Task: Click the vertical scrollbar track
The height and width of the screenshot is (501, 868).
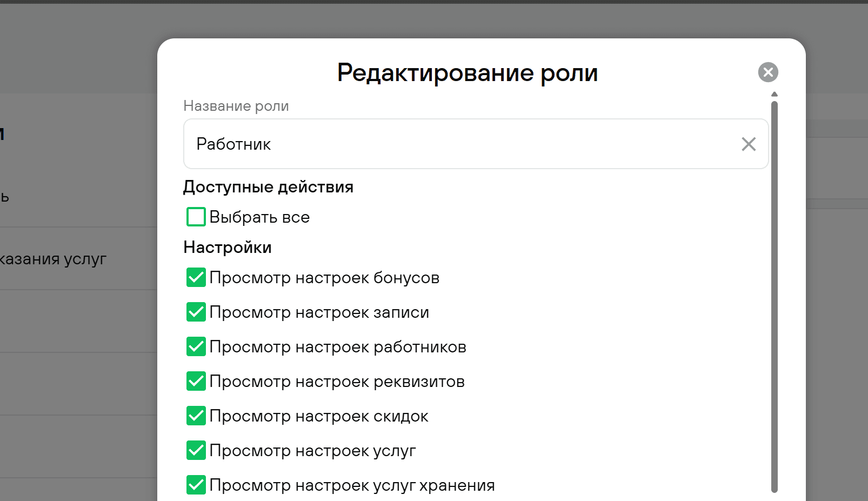Action: (x=774, y=297)
